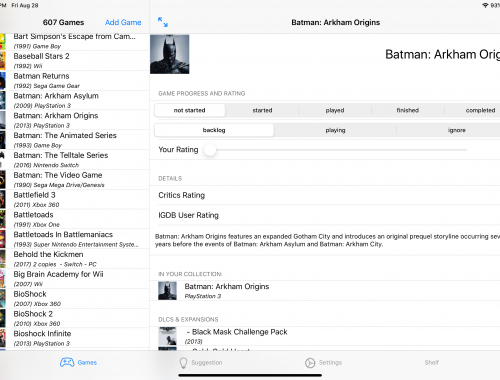Select Batman: Arkham Asylum in list
The image size is (500, 380).
click(74, 100)
